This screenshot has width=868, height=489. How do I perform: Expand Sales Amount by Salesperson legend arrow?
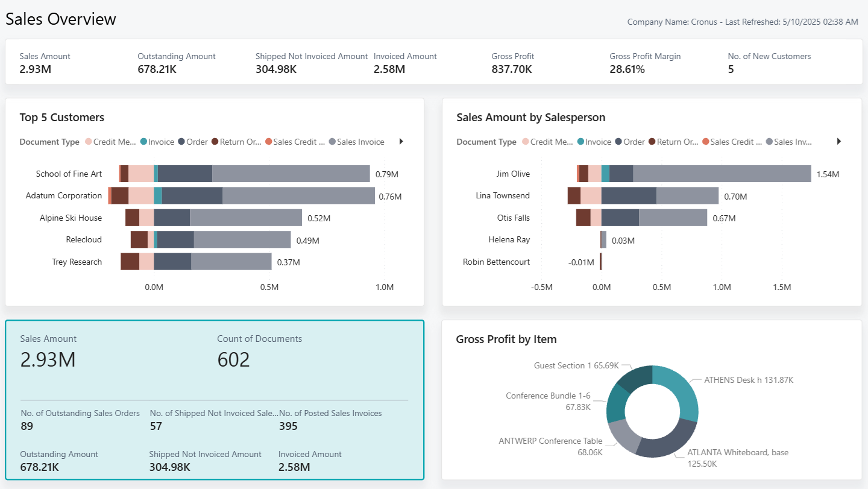point(838,142)
